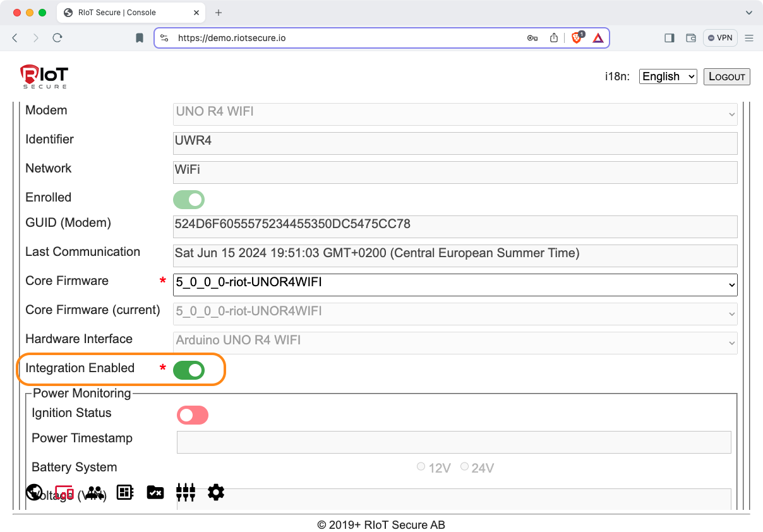Click the sliders icon in bottom toolbar
This screenshot has height=532, width=763.
(x=186, y=492)
